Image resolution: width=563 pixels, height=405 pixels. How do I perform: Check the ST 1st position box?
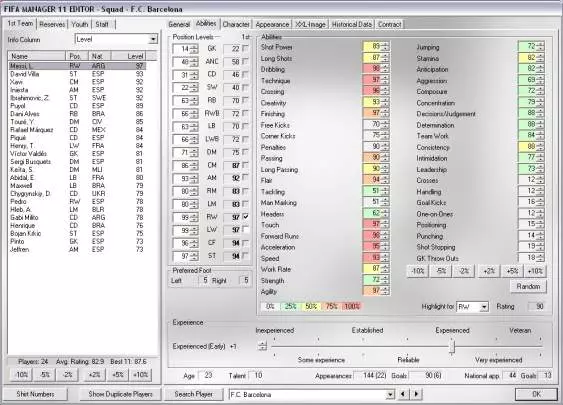pos(246,255)
